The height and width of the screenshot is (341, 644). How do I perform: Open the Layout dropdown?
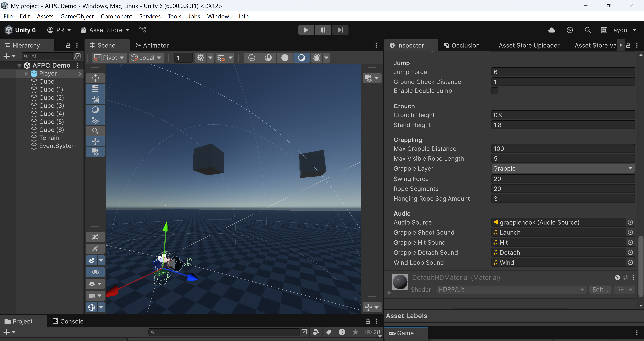coord(619,30)
